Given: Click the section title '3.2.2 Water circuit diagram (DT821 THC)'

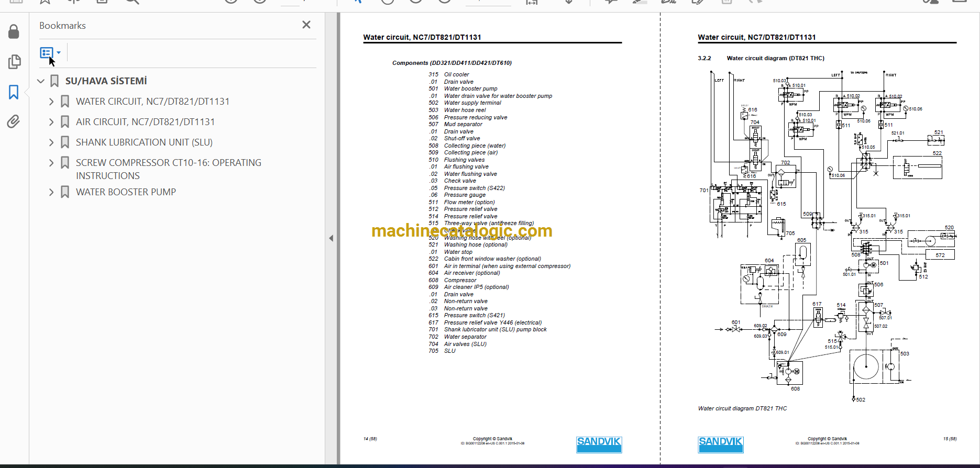Looking at the screenshot, I should point(761,58).
